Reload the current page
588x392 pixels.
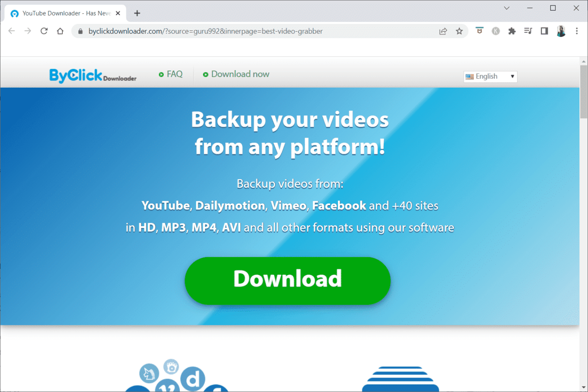(44, 31)
